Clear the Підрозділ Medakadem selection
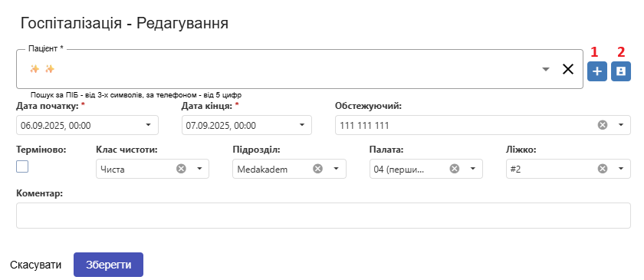Image resolution: width=644 pixels, height=280 pixels. 317,169
